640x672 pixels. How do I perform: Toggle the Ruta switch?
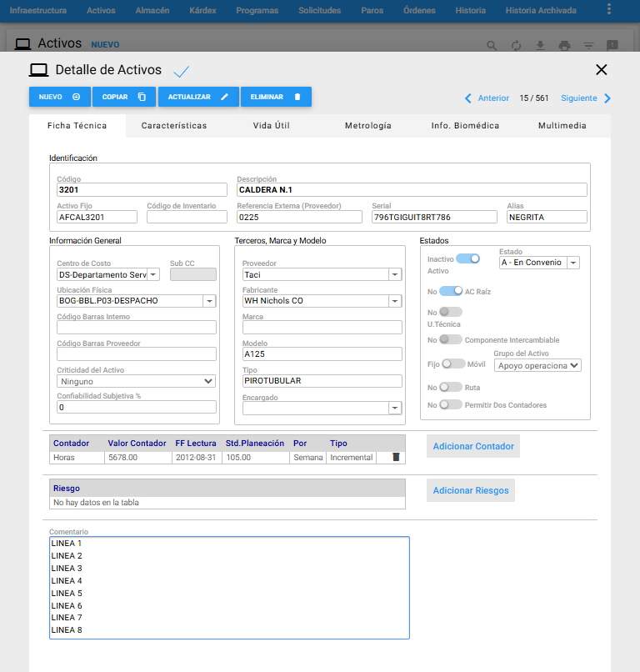tap(451, 387)
